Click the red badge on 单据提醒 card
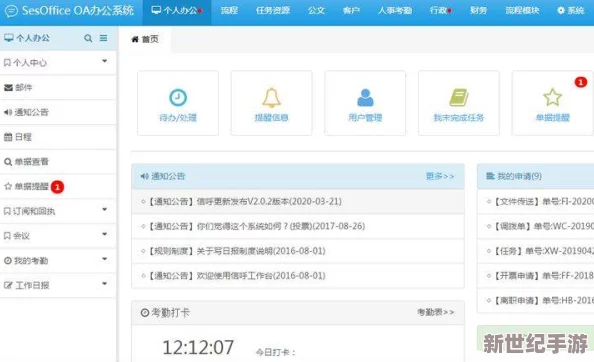The image size is (594, 362). tap(580, 82)
